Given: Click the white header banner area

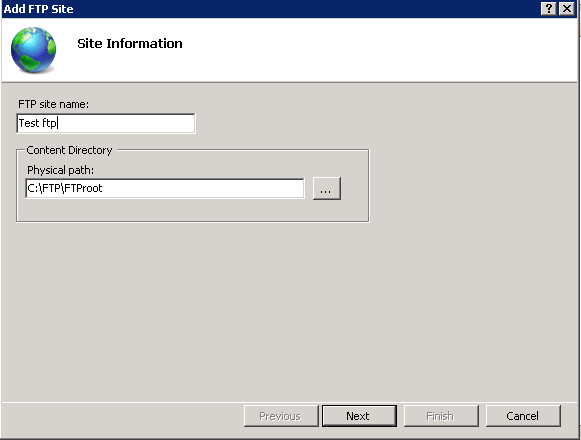Looking at the screenshot, I should [371, 50].
